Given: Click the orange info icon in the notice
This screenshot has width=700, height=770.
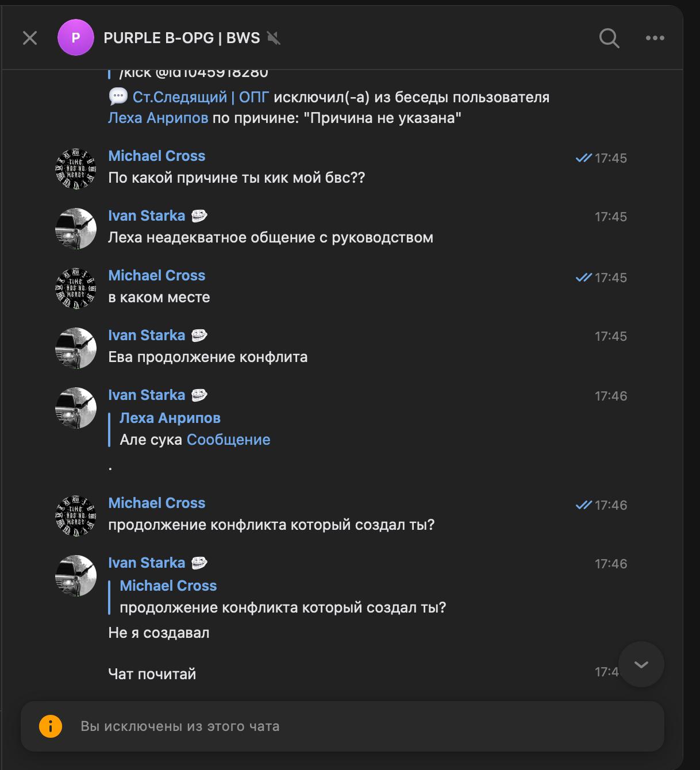Looking at the screenshot, I should point(51,726).
